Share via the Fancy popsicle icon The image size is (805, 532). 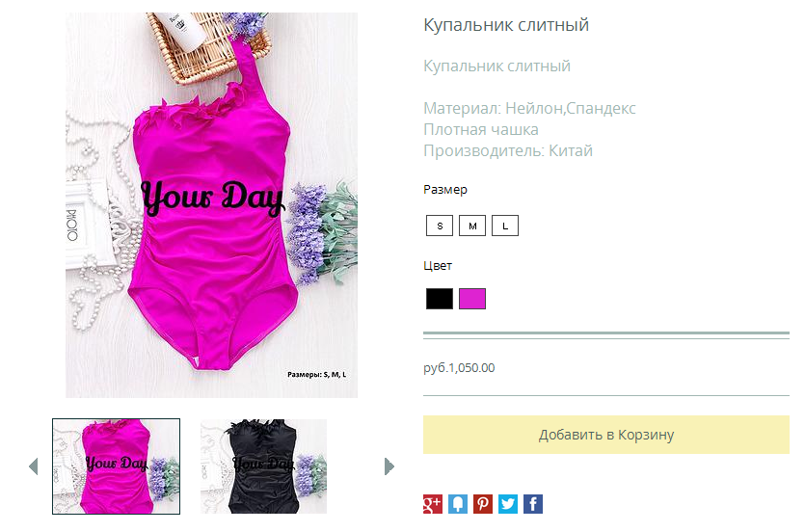pyautogui.click(x=457, y=504)
